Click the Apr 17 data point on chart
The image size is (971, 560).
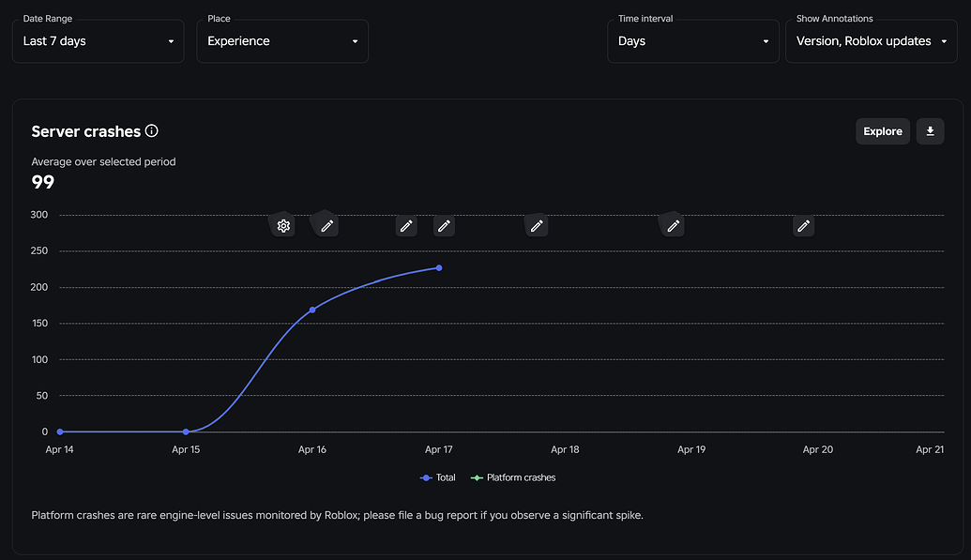coord(439,268)
